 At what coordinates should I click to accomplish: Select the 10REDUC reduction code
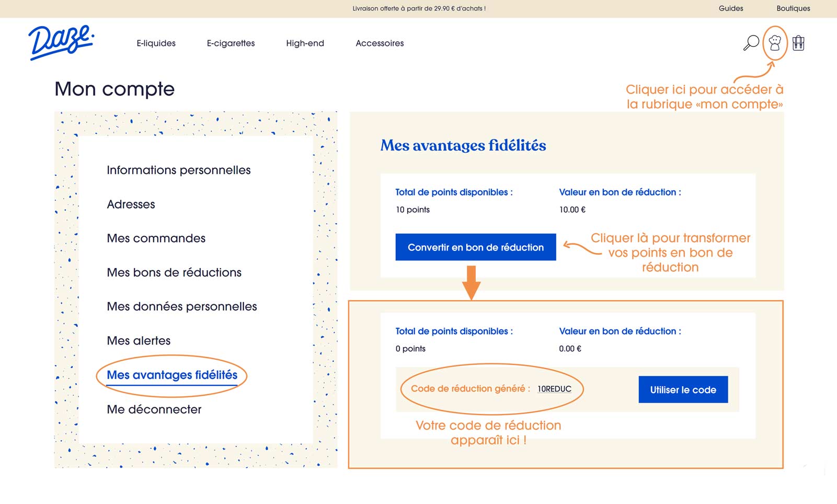point(554,389)
